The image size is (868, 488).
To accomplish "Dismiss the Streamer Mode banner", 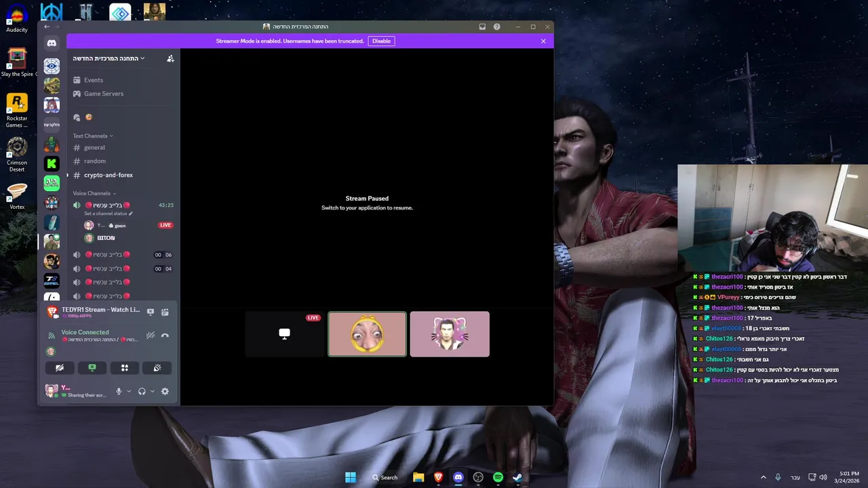I will pyautogui.click(x=543, y=41).
